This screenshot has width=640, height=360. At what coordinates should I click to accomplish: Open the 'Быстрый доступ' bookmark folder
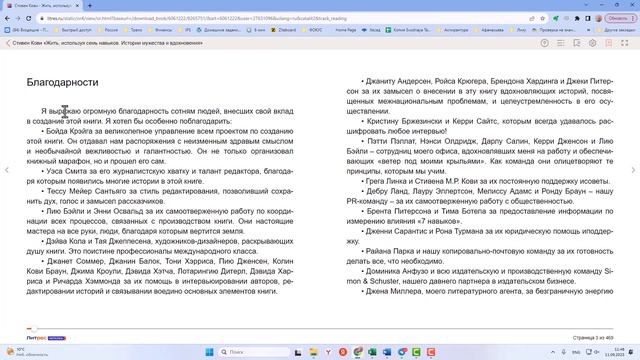coord(73,30)
